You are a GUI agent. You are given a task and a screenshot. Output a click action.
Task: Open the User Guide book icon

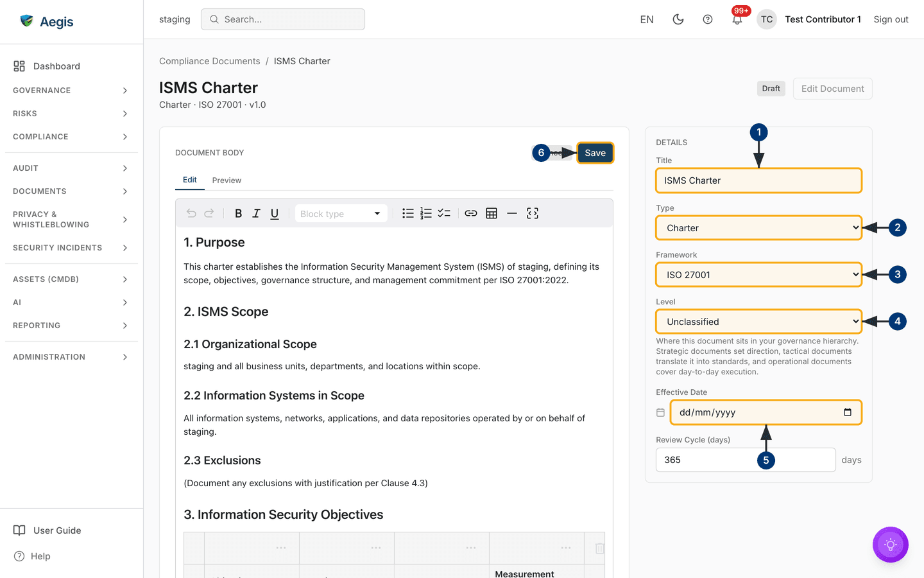pyautogui.click(x=20, y=530)
